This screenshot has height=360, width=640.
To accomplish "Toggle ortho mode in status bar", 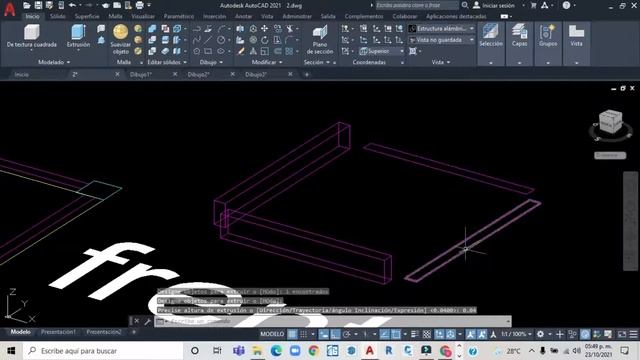I will point(335,334).
